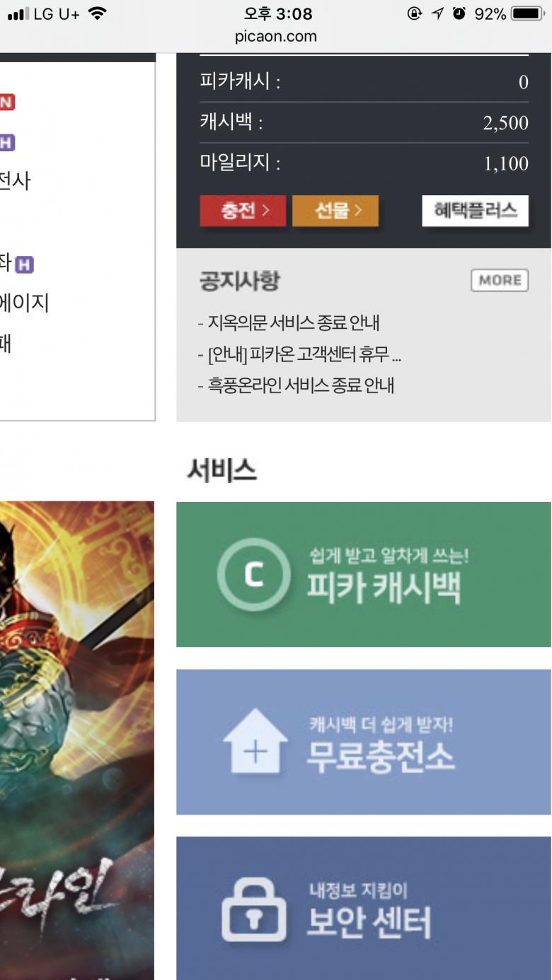552x980 pixels.
Task: Tap the purple H badge near top
Action: (6, 143)
